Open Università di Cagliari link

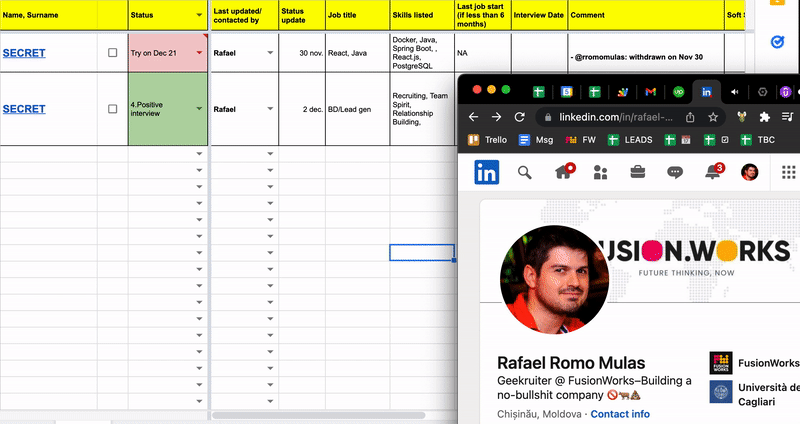pos(755,394)
